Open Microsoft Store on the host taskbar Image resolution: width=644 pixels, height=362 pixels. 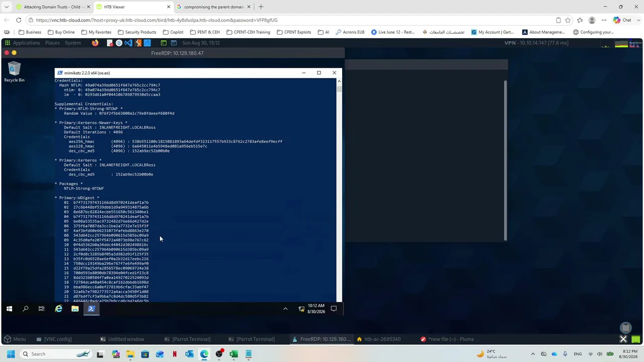(x=145, y=354)
